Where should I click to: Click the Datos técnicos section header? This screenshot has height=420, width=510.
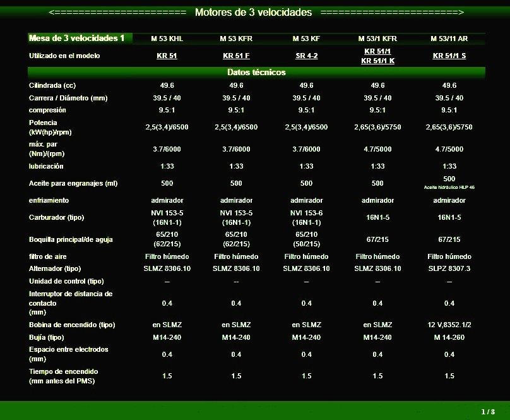pyautogui.click(x=256, y=72)
